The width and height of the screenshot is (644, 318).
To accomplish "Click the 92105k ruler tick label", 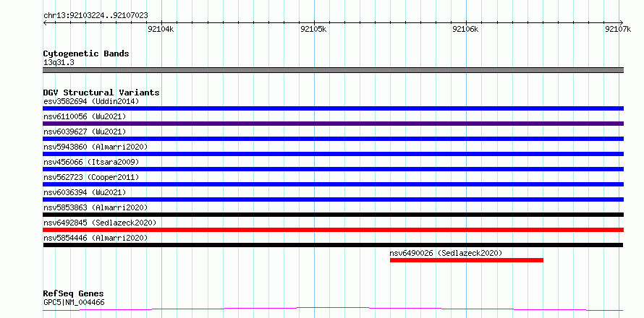I will coord(313,29).
